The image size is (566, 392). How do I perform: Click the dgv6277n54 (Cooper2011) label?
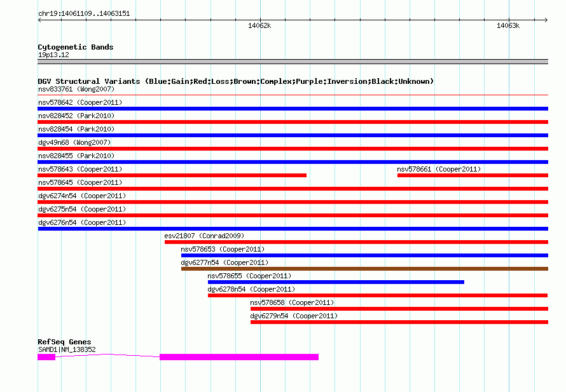tap(224, 262)
